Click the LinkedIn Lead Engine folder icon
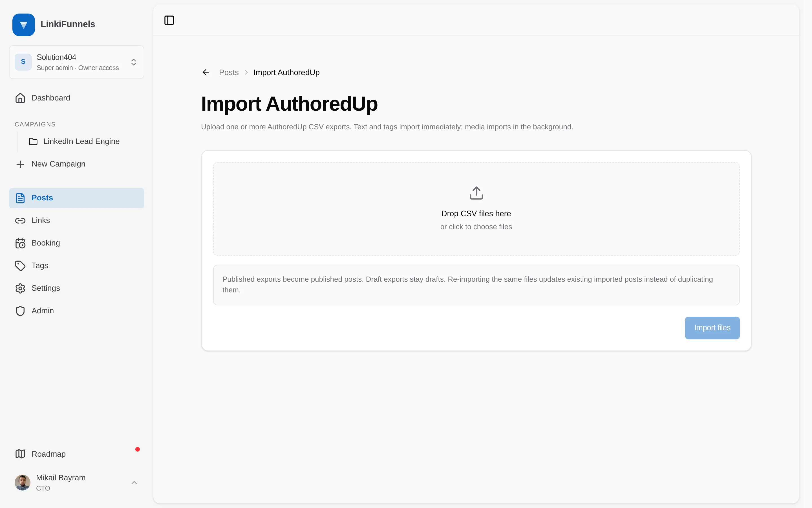 click(33, 141)
